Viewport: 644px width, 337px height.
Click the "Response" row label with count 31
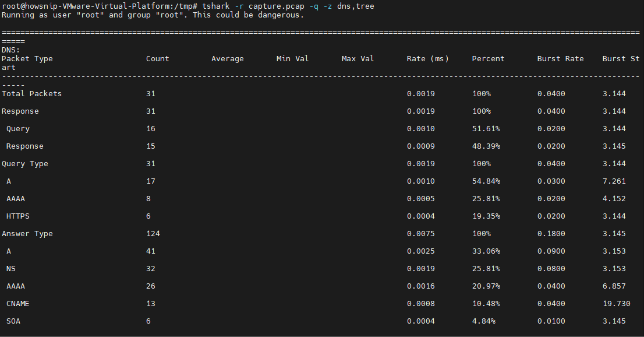pos(20,111)
